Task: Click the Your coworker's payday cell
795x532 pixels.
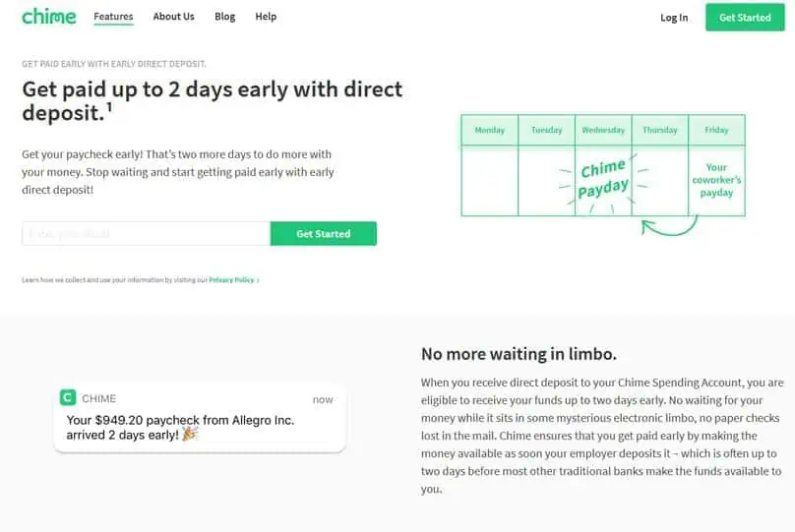Action: click(716, 180)
